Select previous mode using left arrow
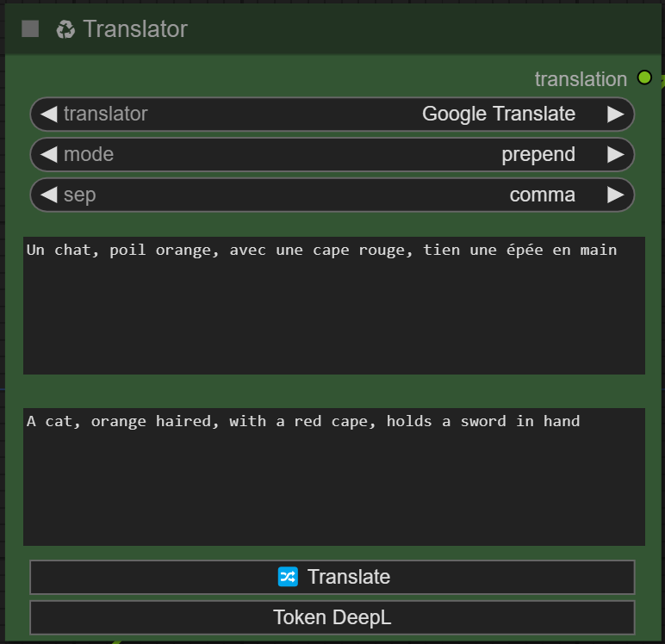Screen dimensions: 665x644 (49, 154)
